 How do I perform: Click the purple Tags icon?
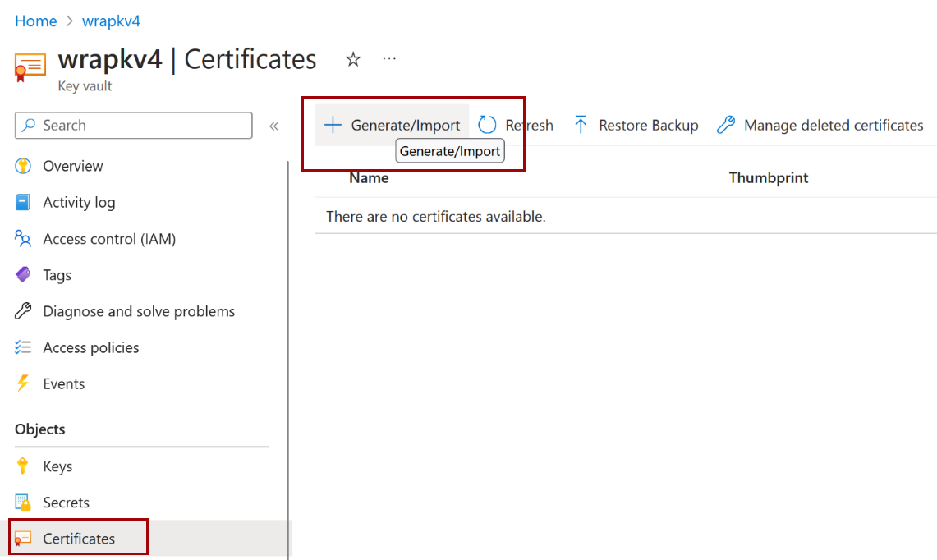pyautogui.click(x=23, y=275)
